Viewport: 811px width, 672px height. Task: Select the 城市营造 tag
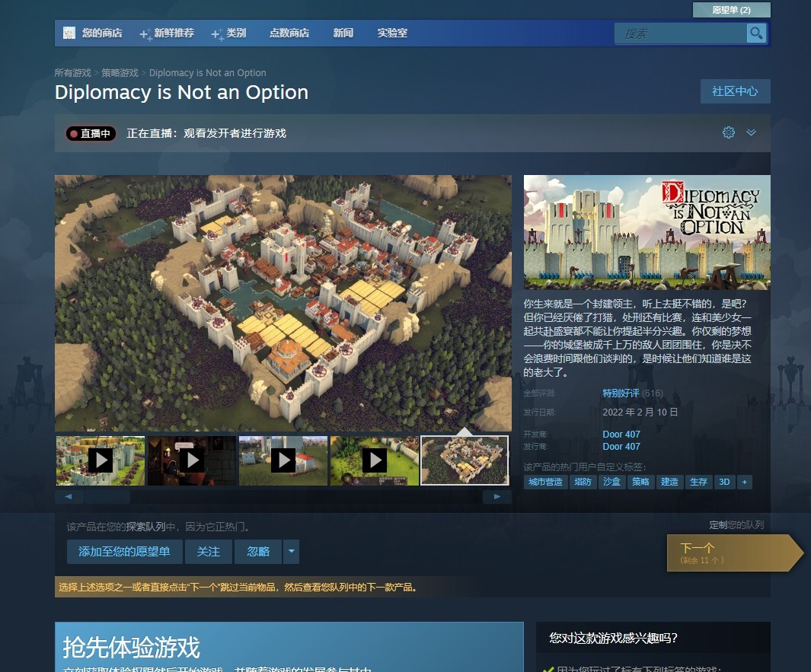[545, 482]
